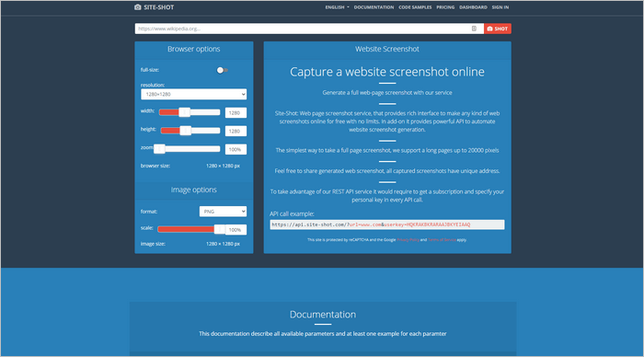Click the zoom percentage input box

[236, 150]
